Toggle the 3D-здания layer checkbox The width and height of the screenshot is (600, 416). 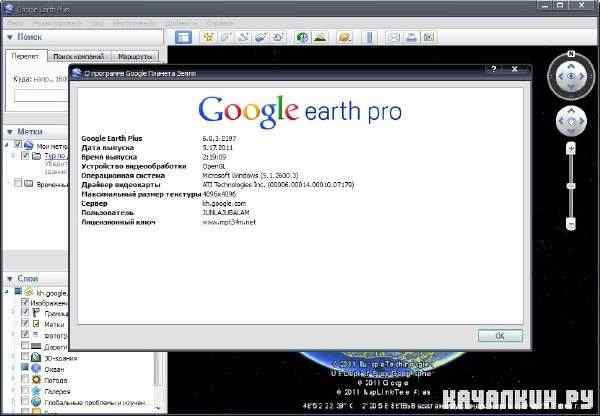pos(25,357)
